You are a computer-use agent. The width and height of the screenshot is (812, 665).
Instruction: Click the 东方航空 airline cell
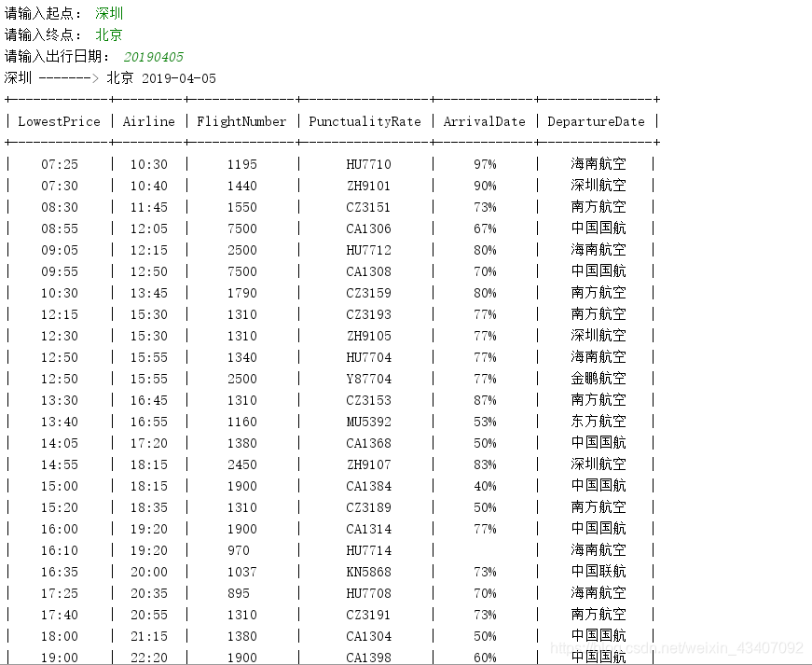[x=599, y=422]
